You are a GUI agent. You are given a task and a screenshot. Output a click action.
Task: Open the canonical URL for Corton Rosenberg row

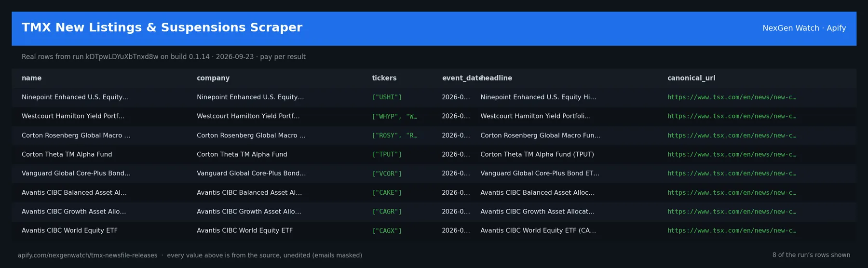click(x=732, y=135)
